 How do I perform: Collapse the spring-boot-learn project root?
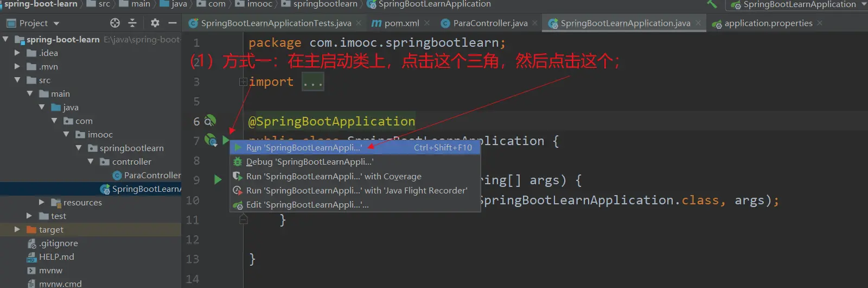click(x=5, y=39)
